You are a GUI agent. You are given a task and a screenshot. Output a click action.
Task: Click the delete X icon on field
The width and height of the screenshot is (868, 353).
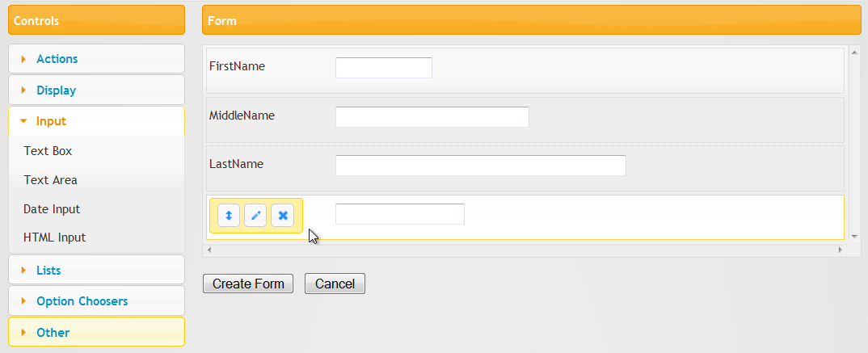[x=282, y=216]
